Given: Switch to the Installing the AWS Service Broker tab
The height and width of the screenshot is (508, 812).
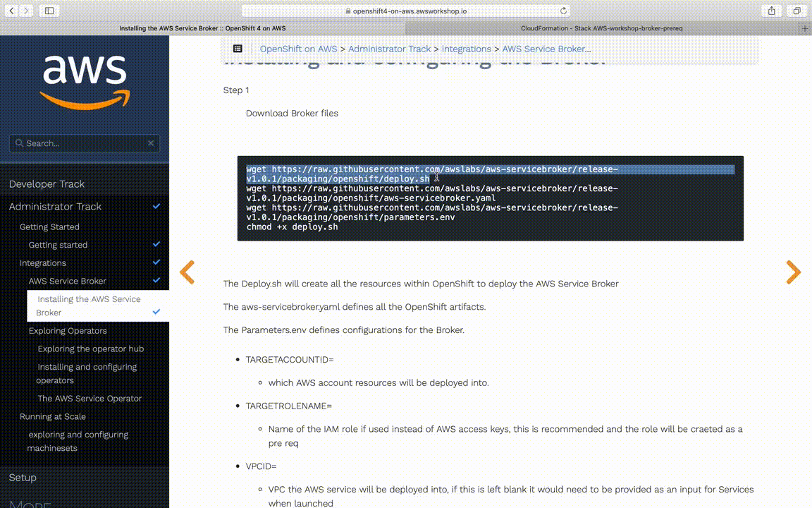Looking at the screenshot, I should click(x=202, y=28).
